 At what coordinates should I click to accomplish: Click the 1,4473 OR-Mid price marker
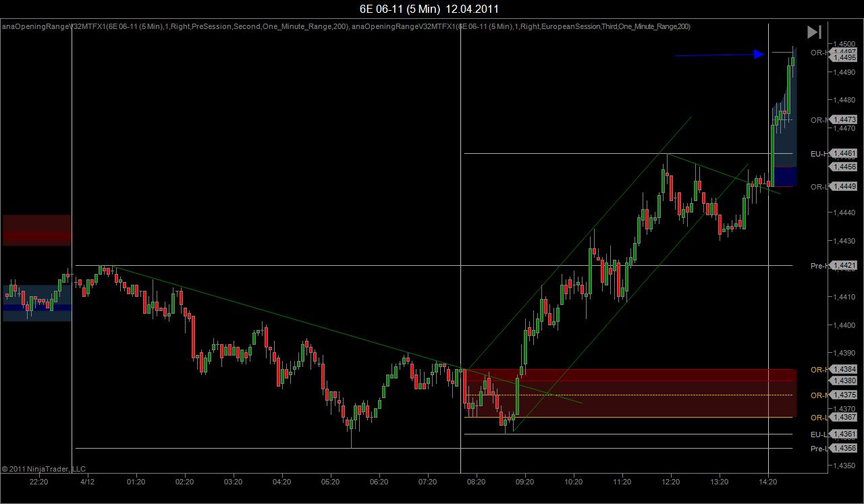tap(844, 119)
